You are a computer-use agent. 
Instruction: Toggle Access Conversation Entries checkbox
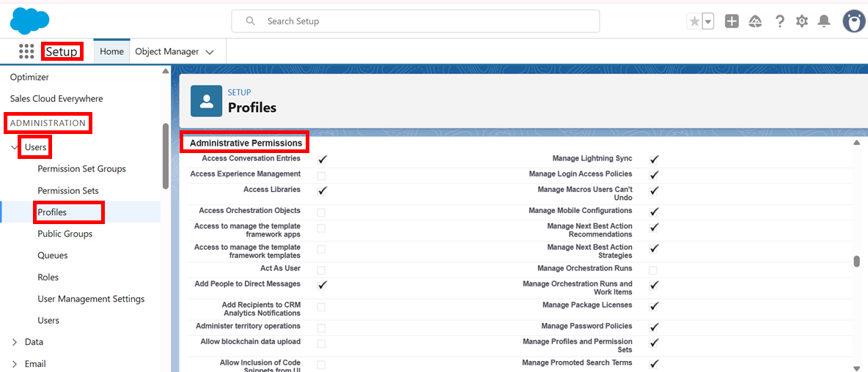(322, 160)
